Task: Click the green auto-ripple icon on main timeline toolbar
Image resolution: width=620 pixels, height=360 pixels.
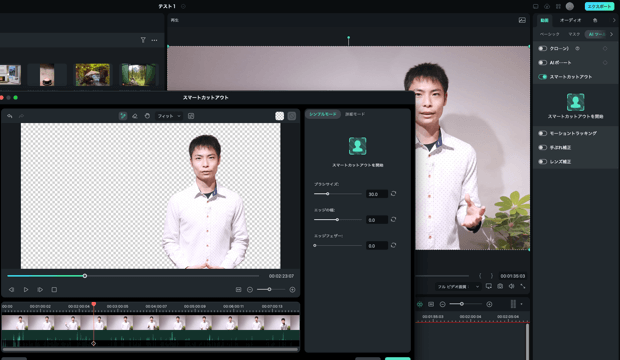Action: [x=420, y=304]
